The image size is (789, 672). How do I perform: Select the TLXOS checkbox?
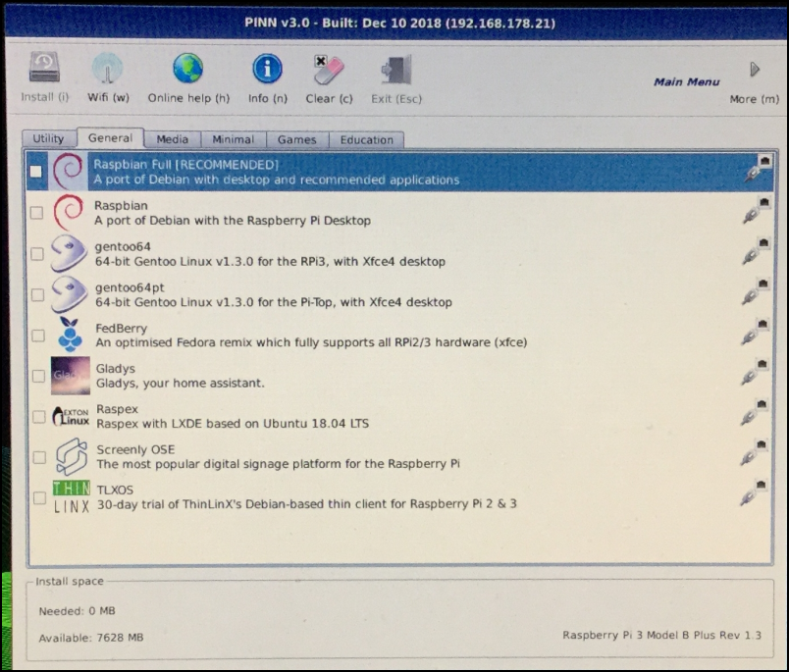coord(40,498)
